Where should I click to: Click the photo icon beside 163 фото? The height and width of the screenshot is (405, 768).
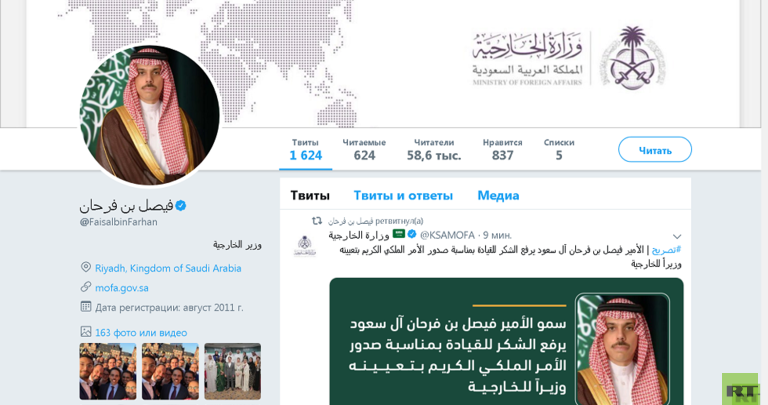tap(86, 332)
